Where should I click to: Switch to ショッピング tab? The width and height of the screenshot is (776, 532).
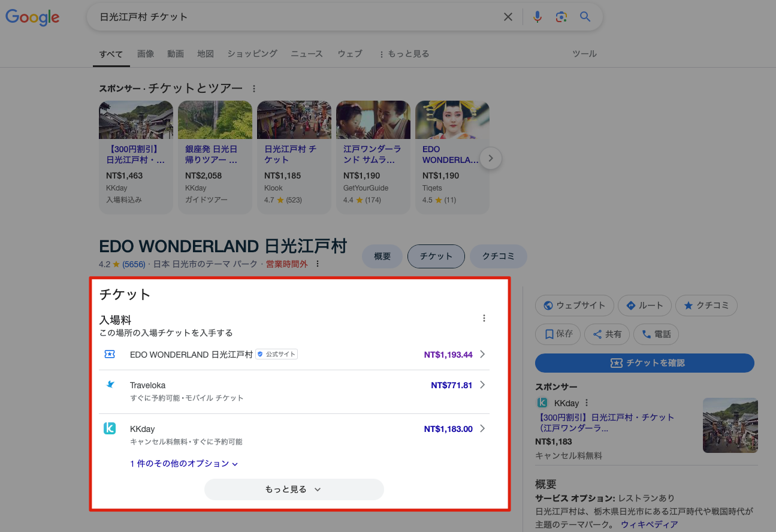click(252, 54)
